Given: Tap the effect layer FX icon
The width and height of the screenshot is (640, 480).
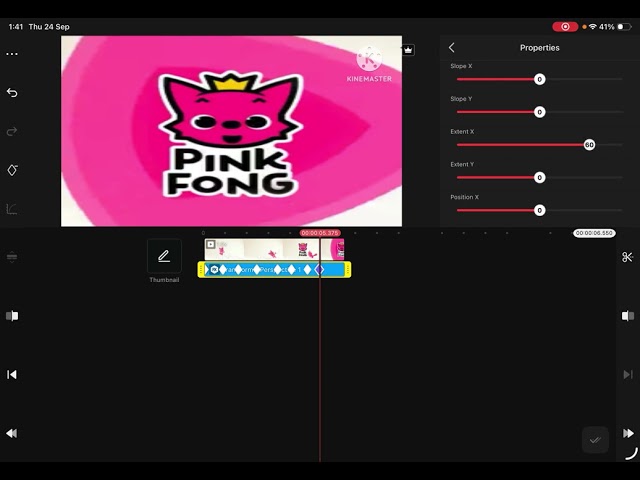Looking at the screenshot, I should 215,269.
